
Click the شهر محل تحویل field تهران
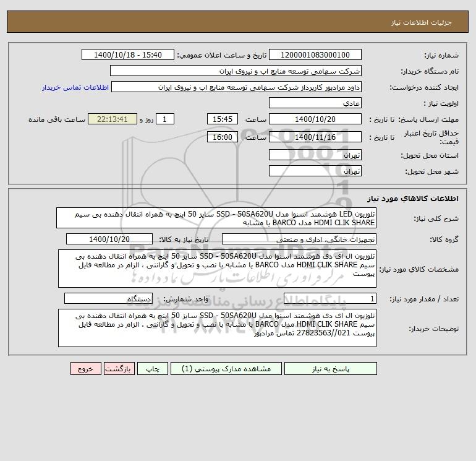315,171
